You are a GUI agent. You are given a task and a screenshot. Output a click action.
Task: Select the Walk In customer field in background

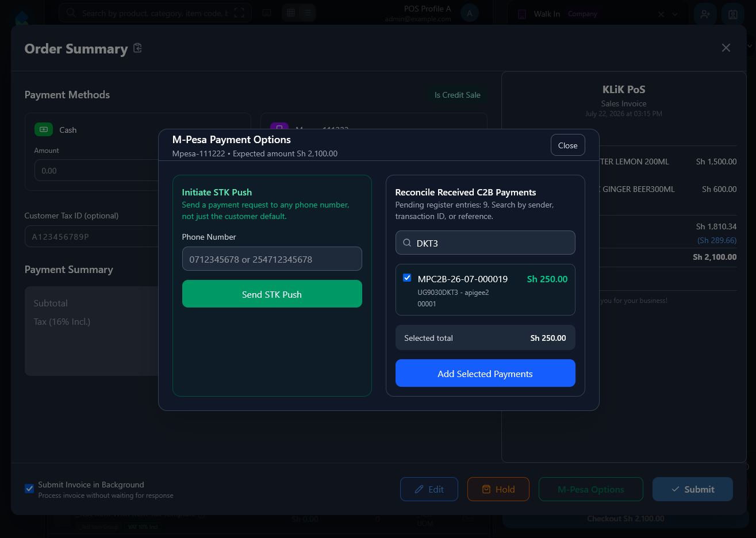coord(598,14)
